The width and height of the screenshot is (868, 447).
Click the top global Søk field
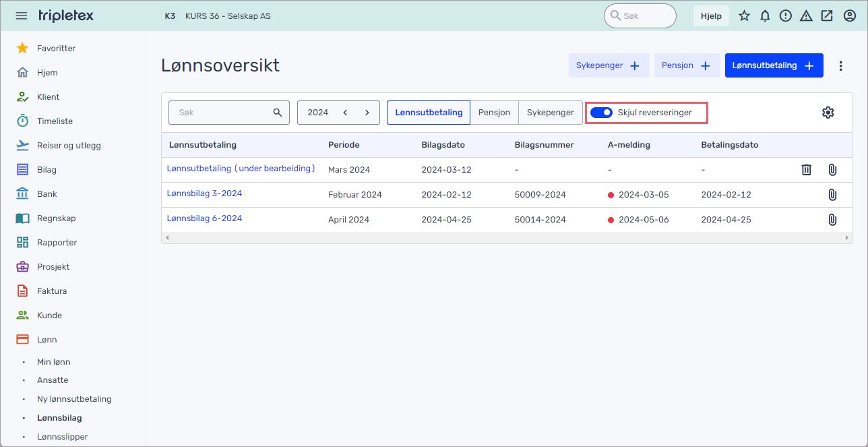click(640, 16)
